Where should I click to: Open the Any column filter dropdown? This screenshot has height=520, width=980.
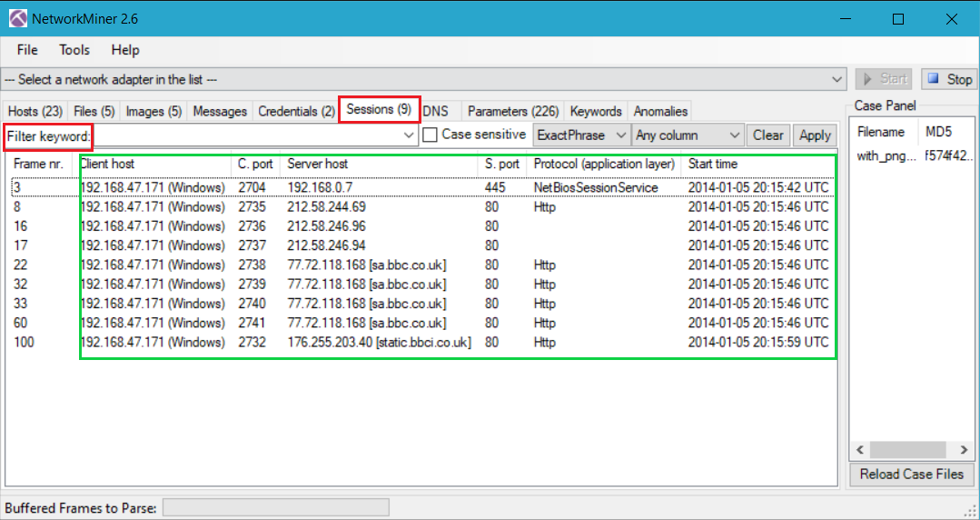coord(688,135)
